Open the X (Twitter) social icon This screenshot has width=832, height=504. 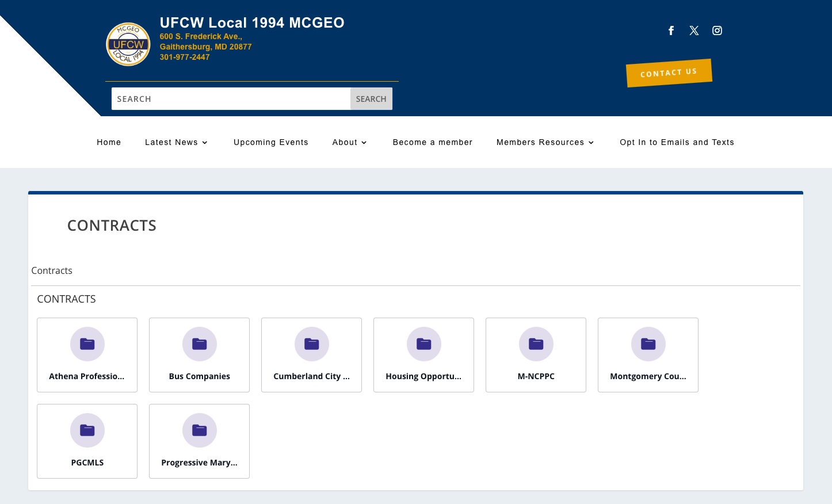tap(694, 30)
